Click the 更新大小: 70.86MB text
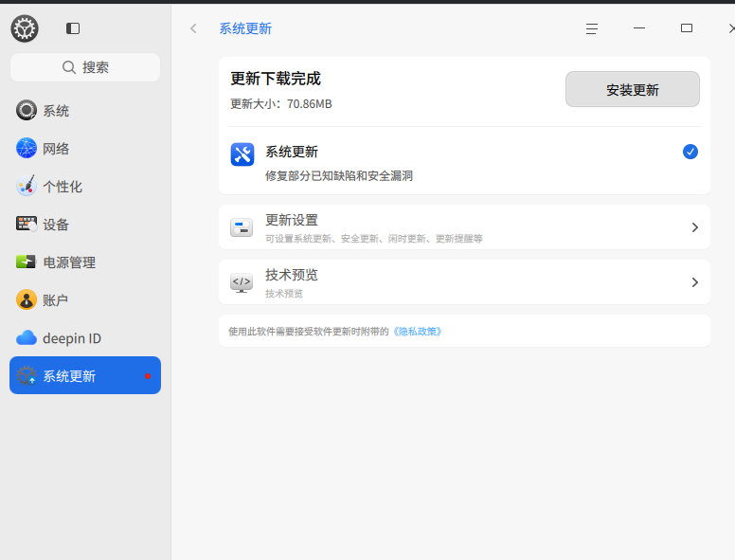 point(280,103)
